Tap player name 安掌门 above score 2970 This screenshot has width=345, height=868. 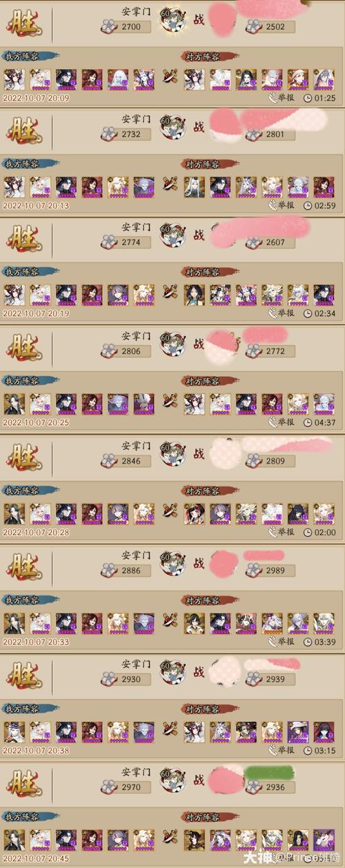(x=136, y=772)
